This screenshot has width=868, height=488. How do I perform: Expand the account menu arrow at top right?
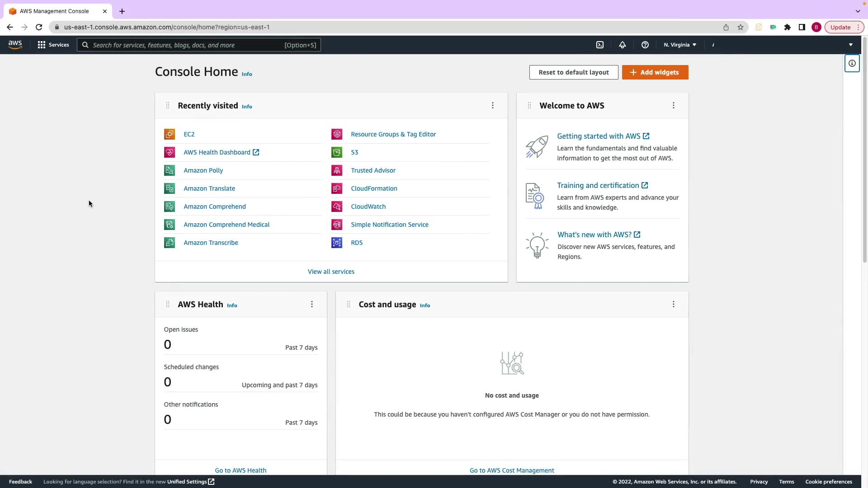(850, 45)
